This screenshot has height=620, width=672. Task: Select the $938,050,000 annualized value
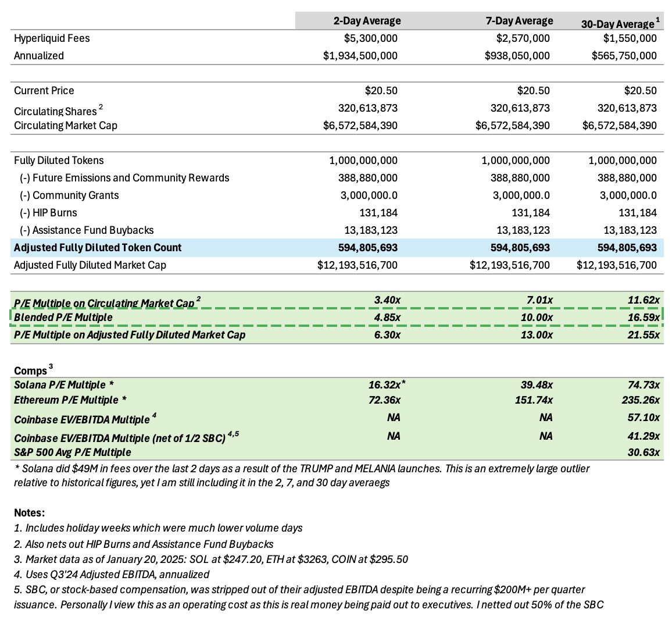(517, 56)
